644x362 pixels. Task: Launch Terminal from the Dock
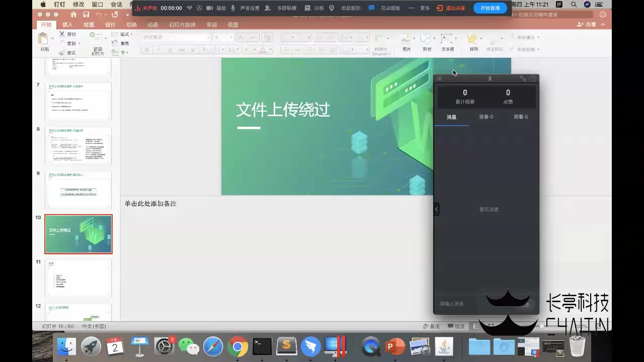[x=262, y=346]
